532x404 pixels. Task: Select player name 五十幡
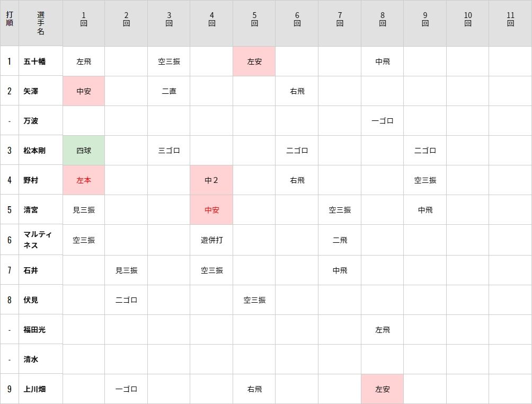click(34, 62)
